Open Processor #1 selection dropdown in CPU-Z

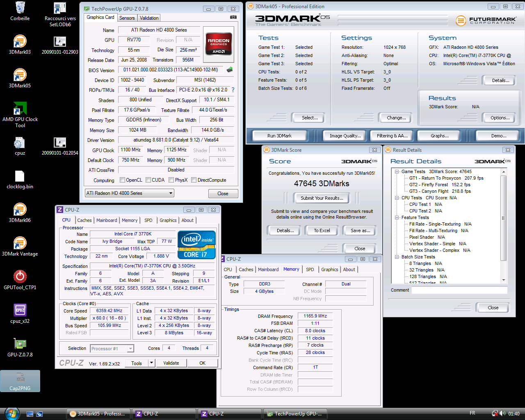tap(112, 349)
